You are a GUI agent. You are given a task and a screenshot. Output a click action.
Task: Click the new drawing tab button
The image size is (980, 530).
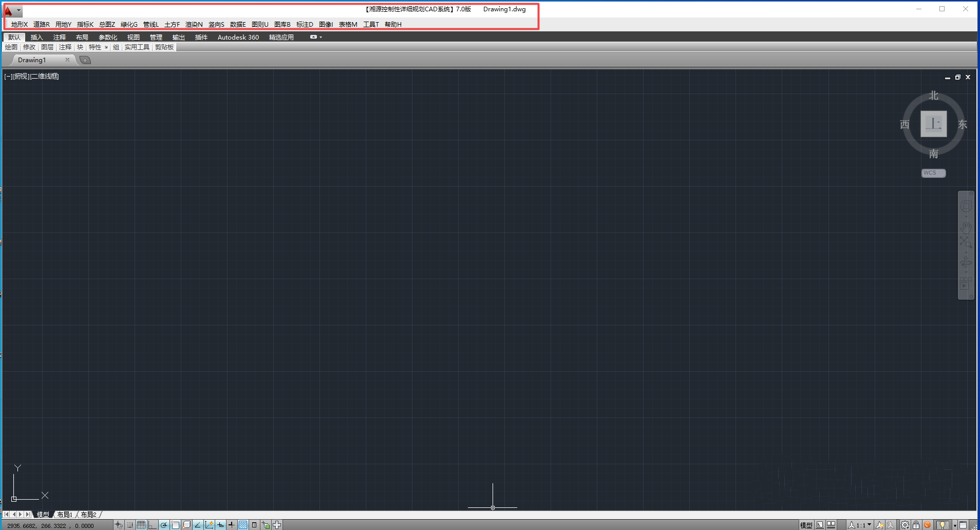[85, 60]
